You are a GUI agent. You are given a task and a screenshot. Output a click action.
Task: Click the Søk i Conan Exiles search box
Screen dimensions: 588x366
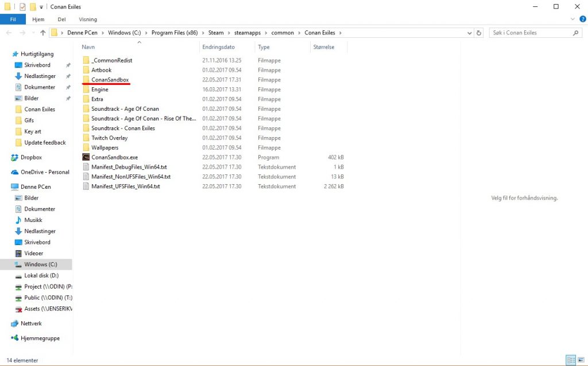[x=531, y=33]
